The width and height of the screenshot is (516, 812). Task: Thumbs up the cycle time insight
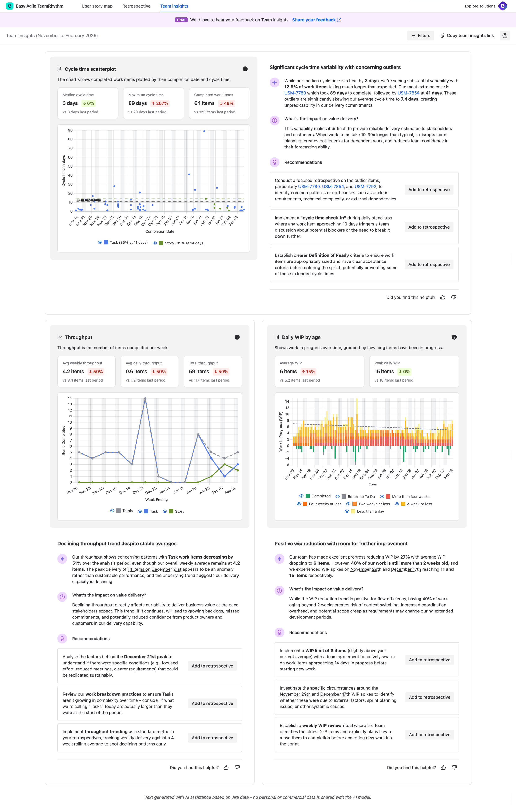pos(442,298)
